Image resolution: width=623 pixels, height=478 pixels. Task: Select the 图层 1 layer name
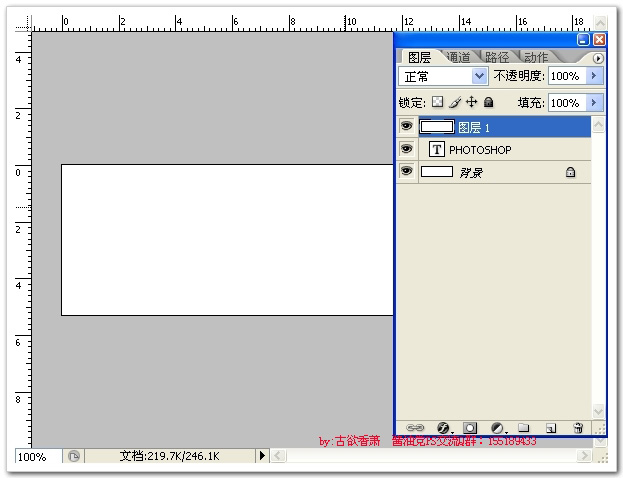click(474, 128)
